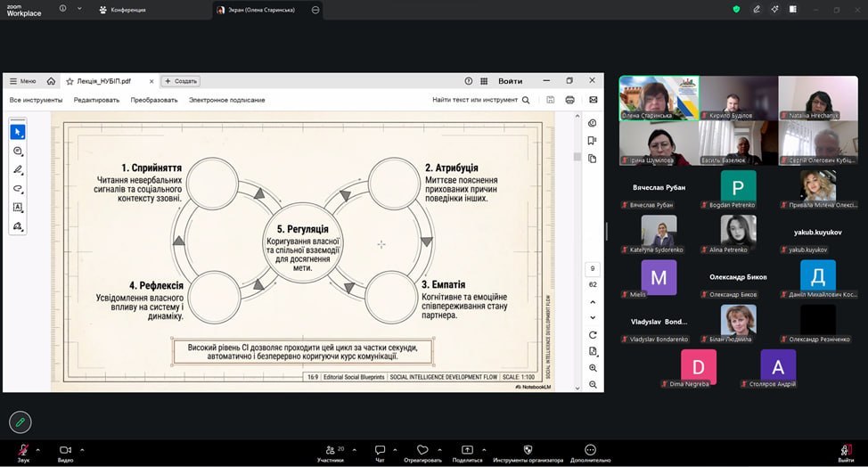Rotate the PDF page with the rotate icon
Image resolution: width=868 pixels, height=467 pixels.
593,334
